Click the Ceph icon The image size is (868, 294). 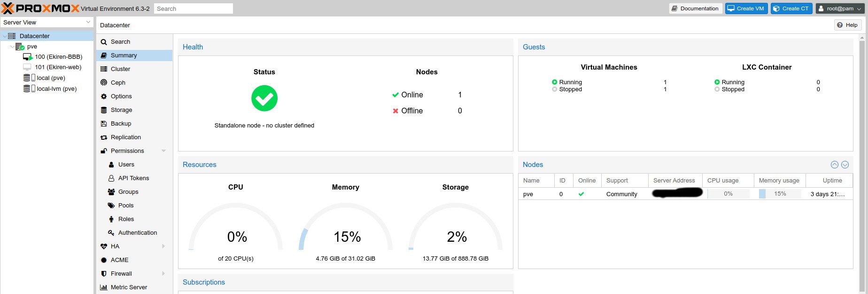coord(104,83)
